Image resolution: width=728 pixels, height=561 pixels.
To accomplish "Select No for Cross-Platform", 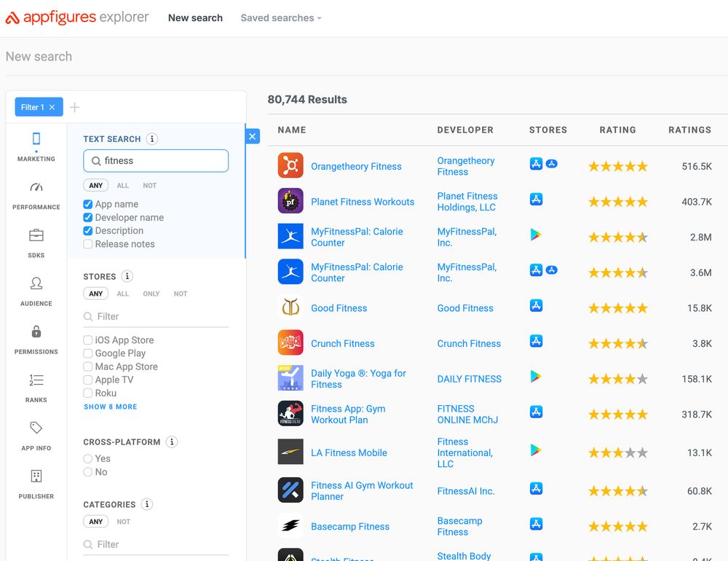I will 88,472.
